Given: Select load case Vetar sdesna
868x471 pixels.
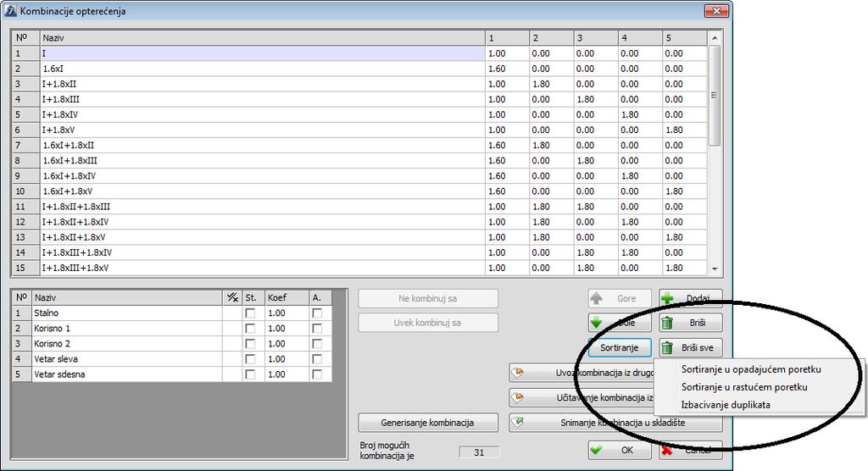Looking at the screenshot, I should click(x=127, y=374).
